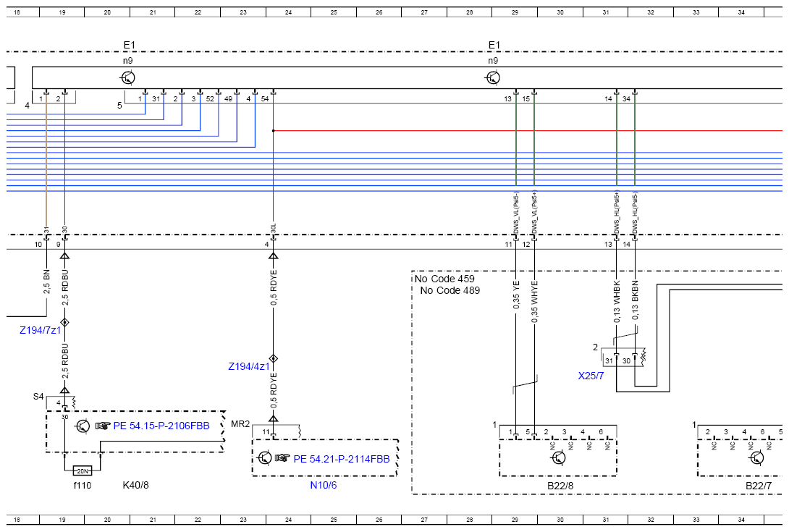This screenshot has height=532, width=789.
Task: Click the N10/6 component label link
Action: coord(324,485)
